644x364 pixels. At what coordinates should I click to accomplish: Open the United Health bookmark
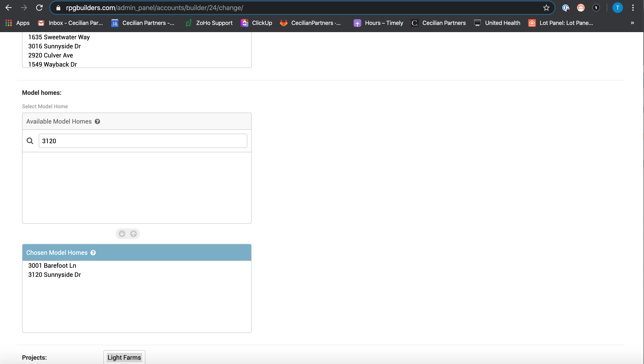(x=497, y=23)
